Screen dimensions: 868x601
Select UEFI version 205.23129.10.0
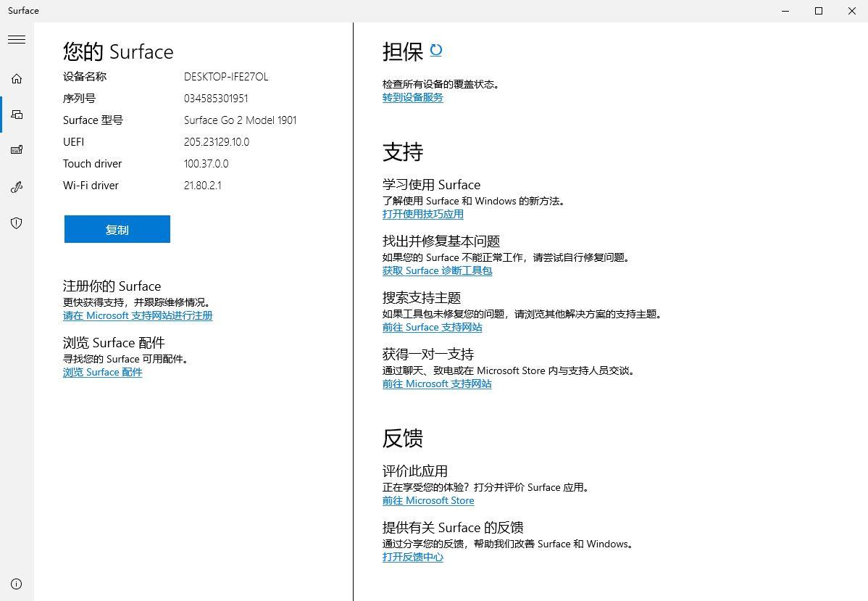tap(217, 142)
